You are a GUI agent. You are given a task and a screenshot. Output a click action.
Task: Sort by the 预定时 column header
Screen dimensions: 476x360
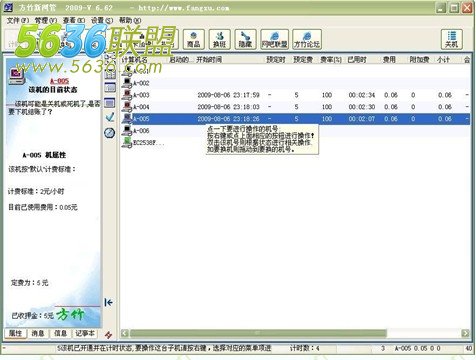pyautogui.click(x=276, y=60)
